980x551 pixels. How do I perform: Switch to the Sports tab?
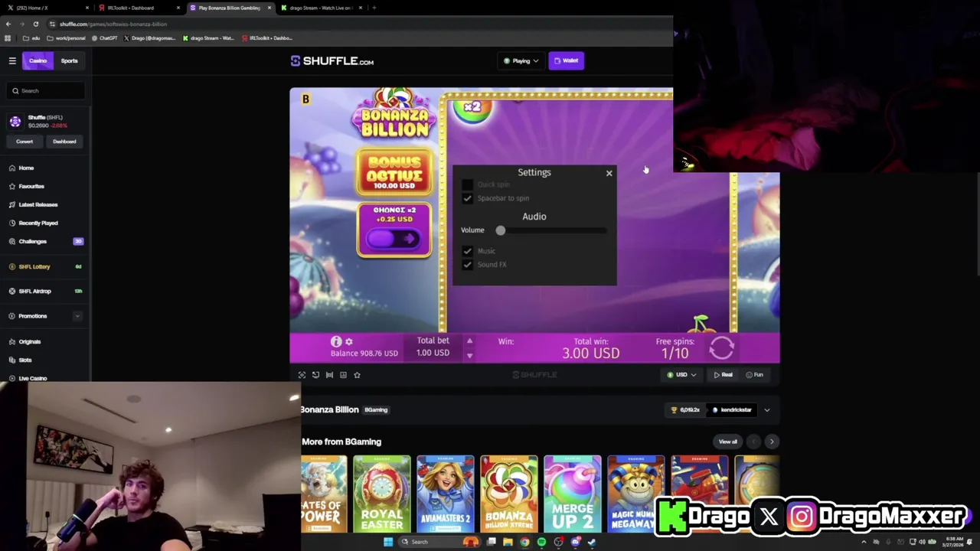69,60
